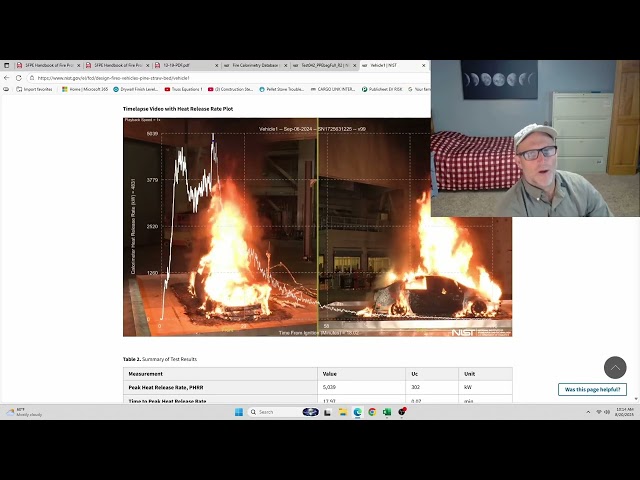
Task: Close the Vehicle1 NIST tab
Action: (424, 65)
